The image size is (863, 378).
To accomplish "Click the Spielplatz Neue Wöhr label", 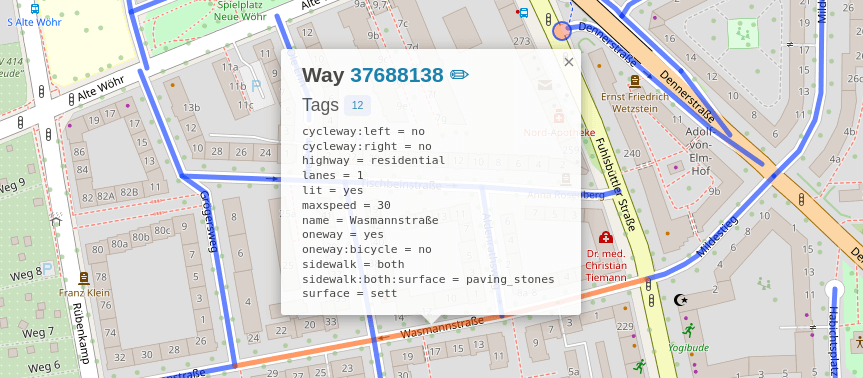I will click(240, 11).
